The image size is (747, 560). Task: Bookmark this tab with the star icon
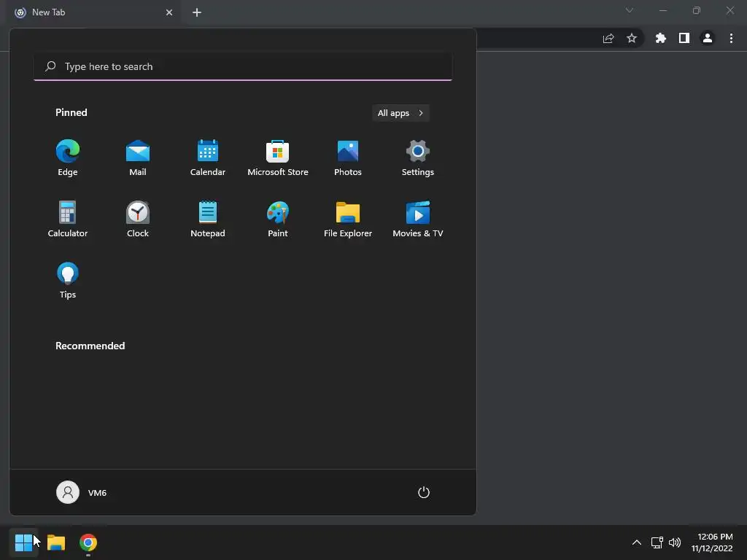632,38
